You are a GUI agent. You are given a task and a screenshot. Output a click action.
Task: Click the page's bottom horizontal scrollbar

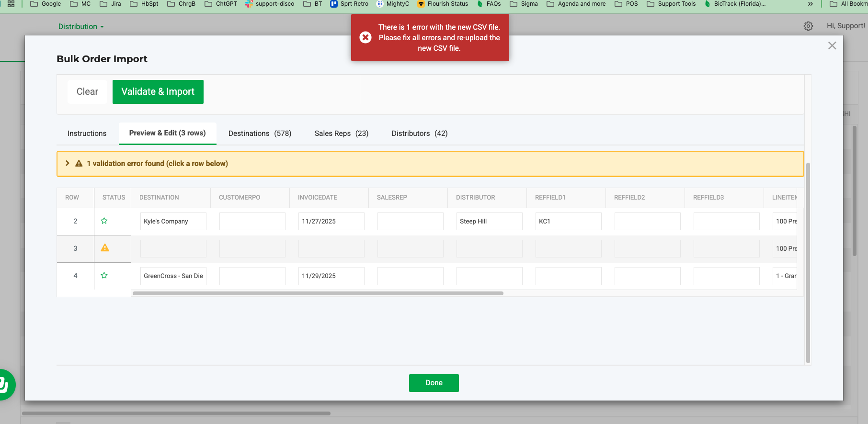pos(176,413)
